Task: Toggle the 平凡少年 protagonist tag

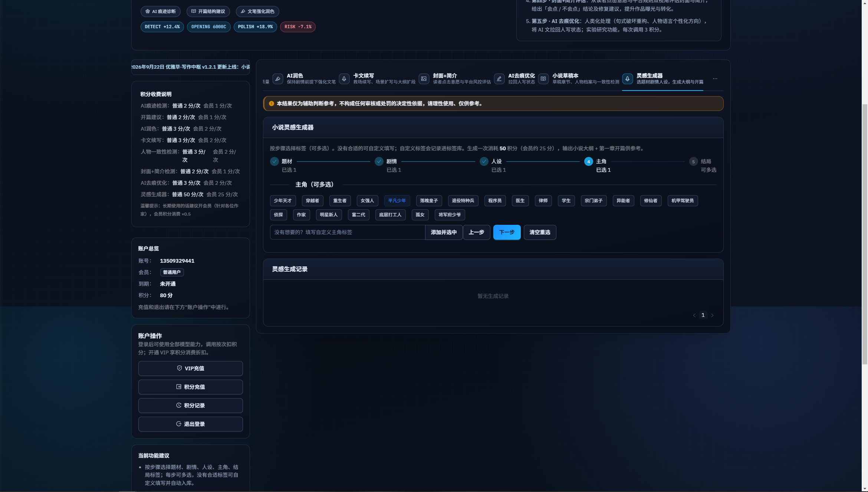Action: point(397,201)
